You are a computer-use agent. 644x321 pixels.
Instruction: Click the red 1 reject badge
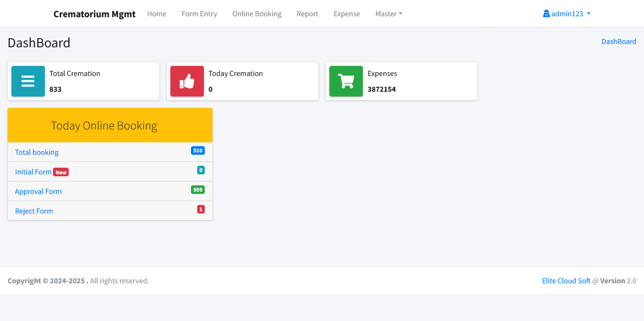[201, 209]
